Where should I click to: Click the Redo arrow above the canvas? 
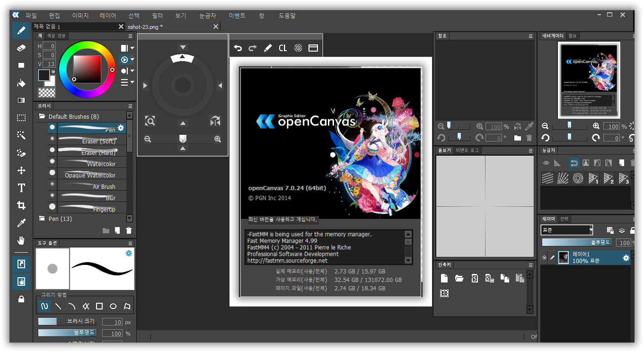click(253, 48)
